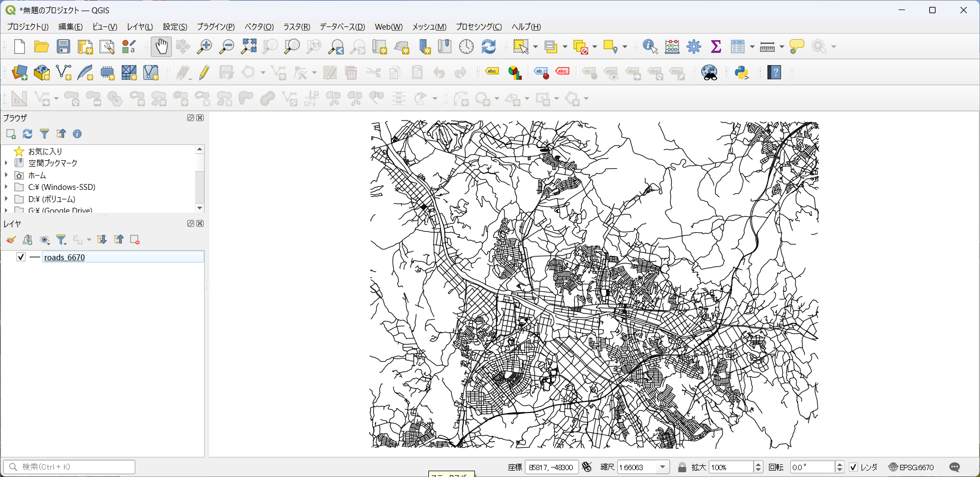
Task: Select the roads_6670 layer name
Action: point(65,258)
